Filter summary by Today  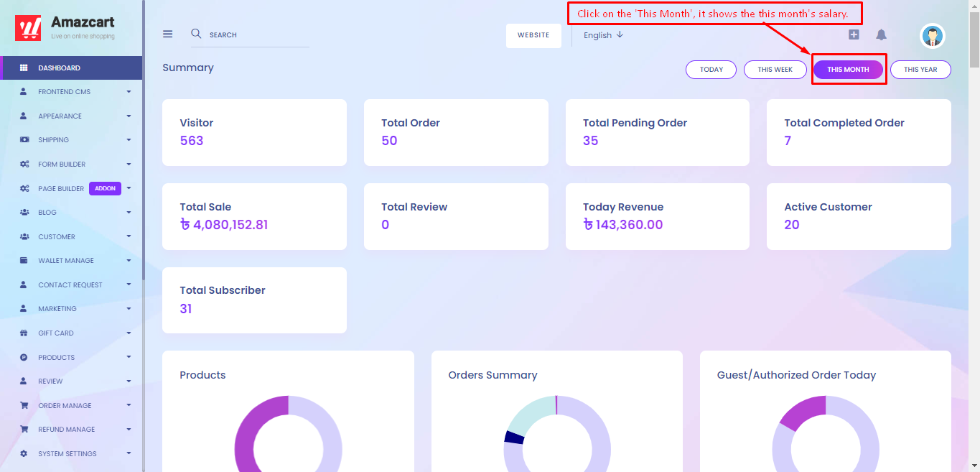click(711, 70)
